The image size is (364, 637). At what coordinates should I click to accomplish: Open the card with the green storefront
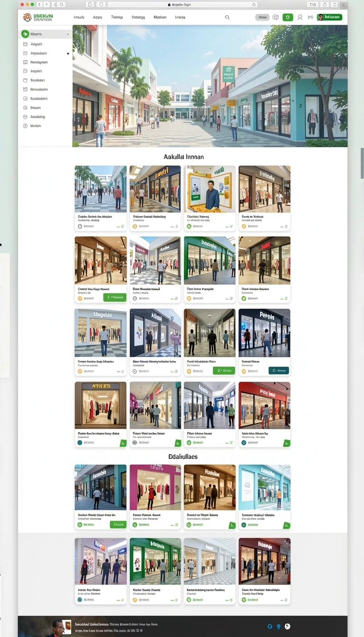[209, 270]
